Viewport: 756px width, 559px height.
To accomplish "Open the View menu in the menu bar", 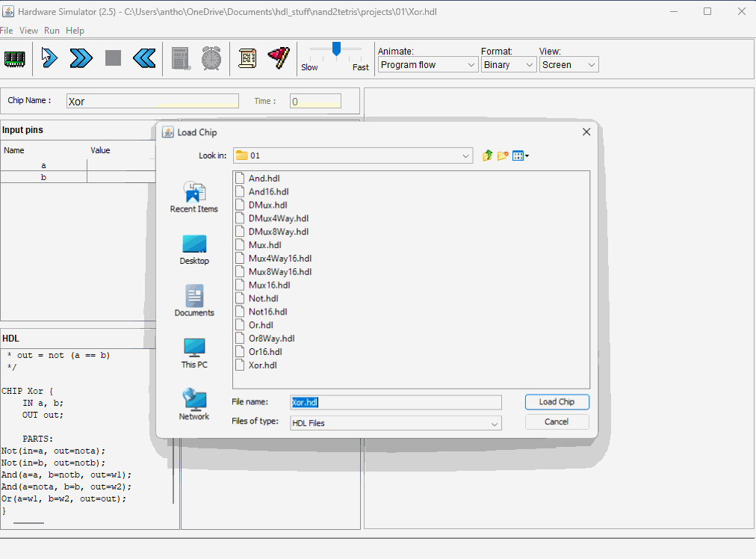I will click(x=28, y=31).
